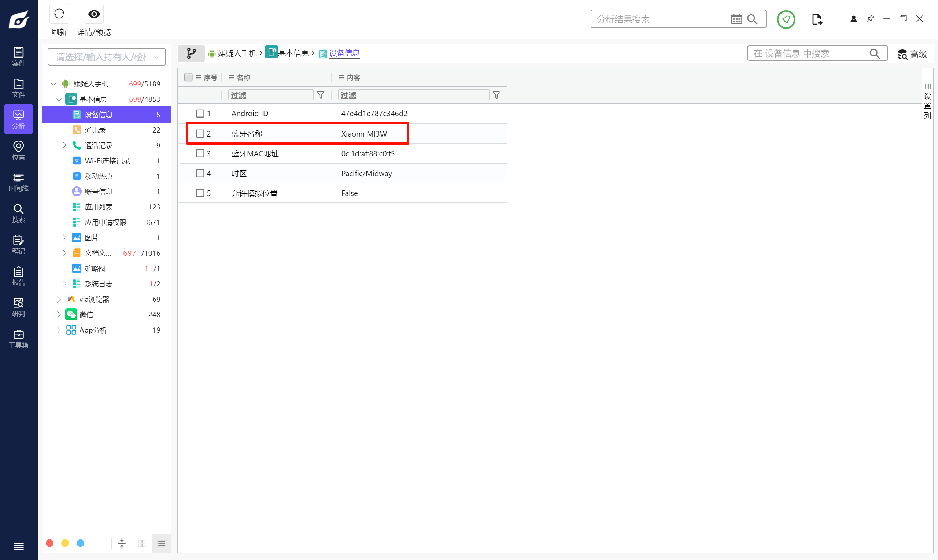Click 基本信息 in the breadcrumb
The image size is (938, 560).
click(x=293, y=53)
